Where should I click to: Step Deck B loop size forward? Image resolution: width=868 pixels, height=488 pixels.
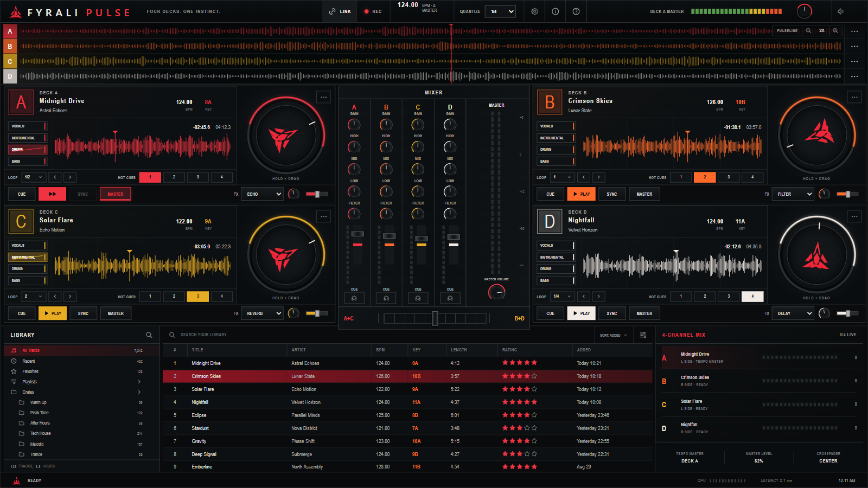coord(599,177)
